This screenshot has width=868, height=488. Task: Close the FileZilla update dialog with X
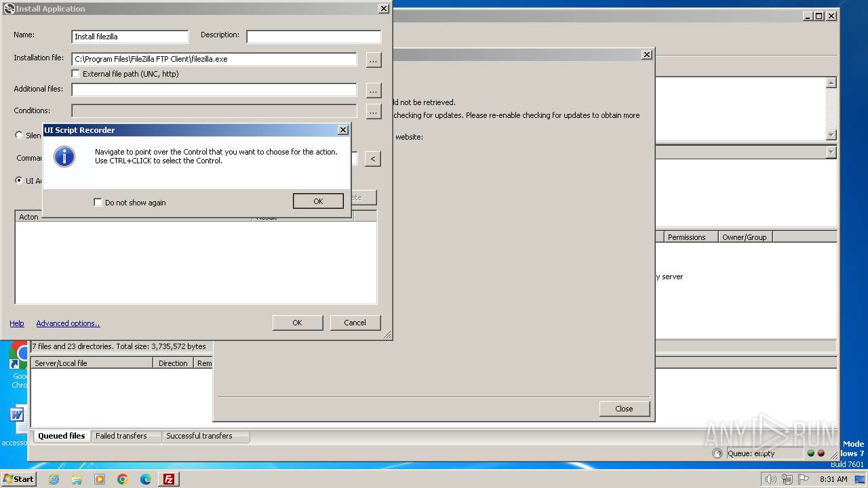tap(647, 54)
